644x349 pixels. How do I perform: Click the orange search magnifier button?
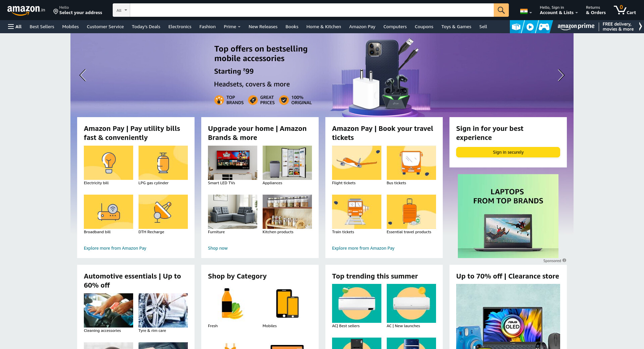point(501,10)
